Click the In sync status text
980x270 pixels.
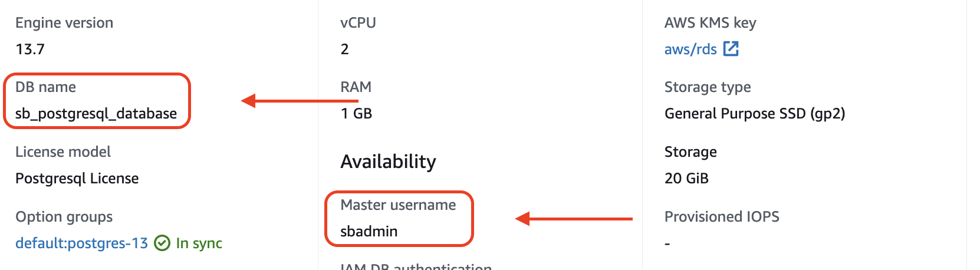199,243
